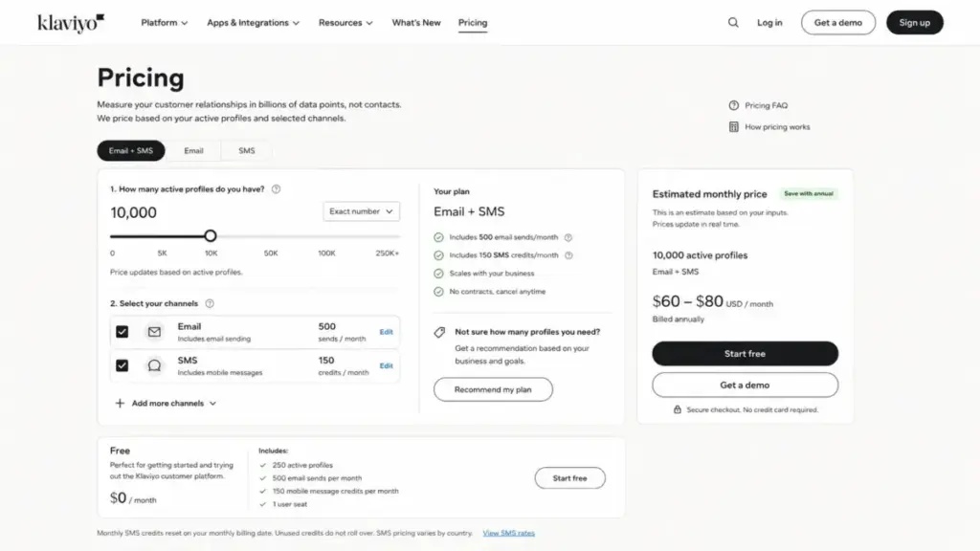Open Pricing FAQ question-mark icon
980x551 pixels.
point(734,105)
